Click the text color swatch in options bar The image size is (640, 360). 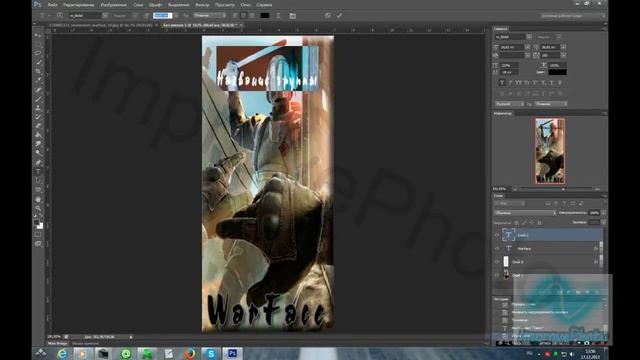pyautogui.click(x=265, y=16)
